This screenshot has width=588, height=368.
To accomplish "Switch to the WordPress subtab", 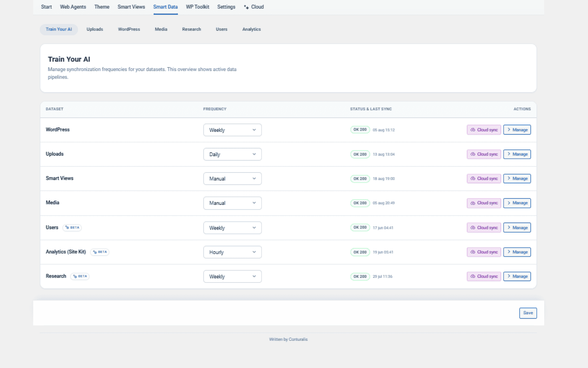I will pos(129,29).
